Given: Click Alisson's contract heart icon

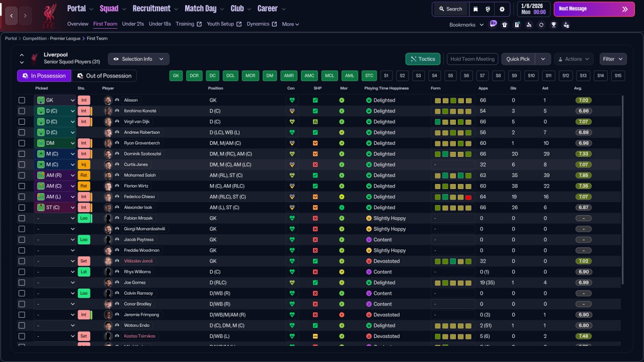Looking at the screenshot, I should tap(291, 100).
